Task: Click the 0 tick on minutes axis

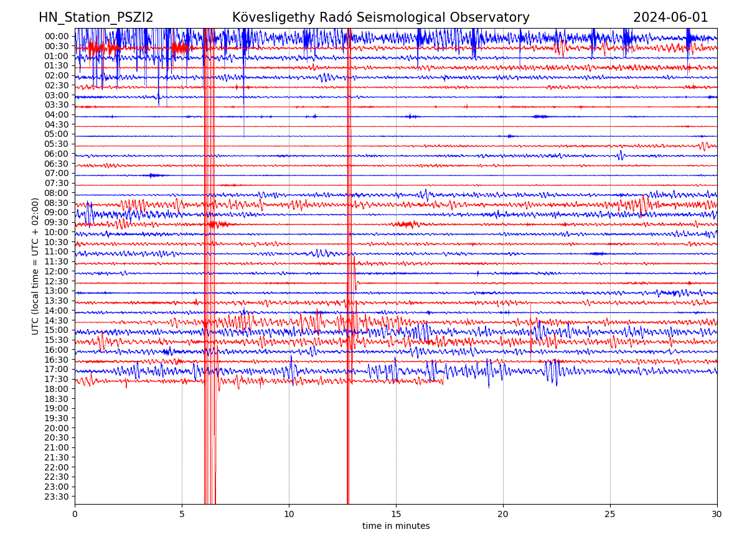Action: coord(75,514)
